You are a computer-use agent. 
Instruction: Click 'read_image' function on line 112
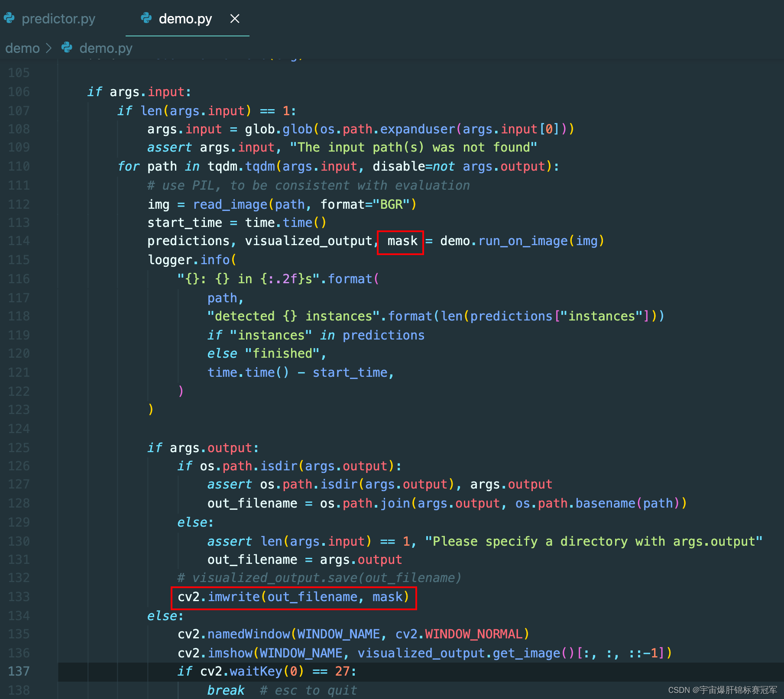[x=230, y=204]
